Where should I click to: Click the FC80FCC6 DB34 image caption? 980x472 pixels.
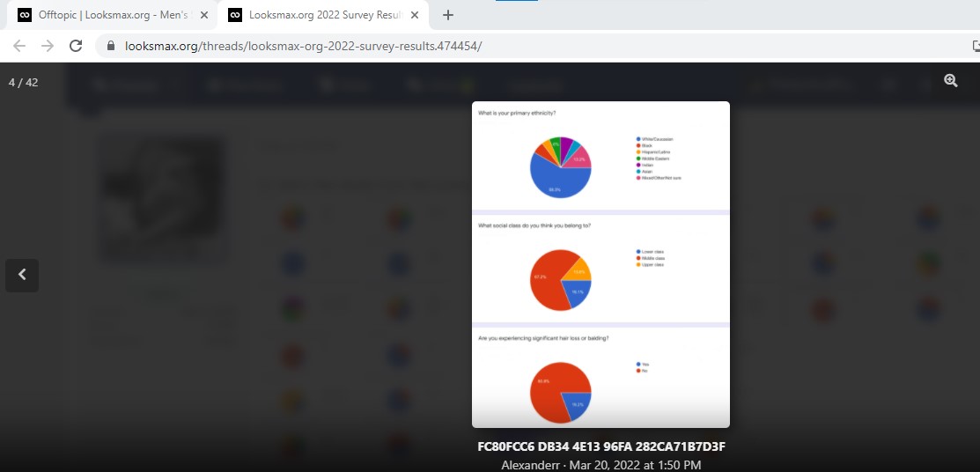tap(601, 447)
